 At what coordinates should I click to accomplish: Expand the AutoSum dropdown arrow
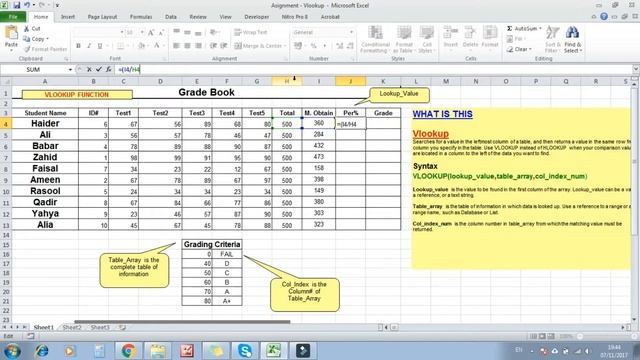tap(540, 29)
